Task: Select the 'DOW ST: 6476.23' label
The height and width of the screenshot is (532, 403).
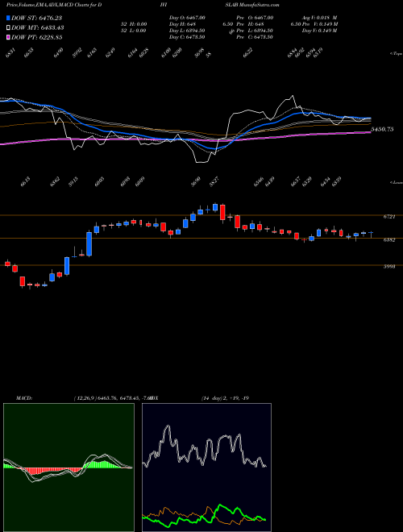Action: click(37, 19)
